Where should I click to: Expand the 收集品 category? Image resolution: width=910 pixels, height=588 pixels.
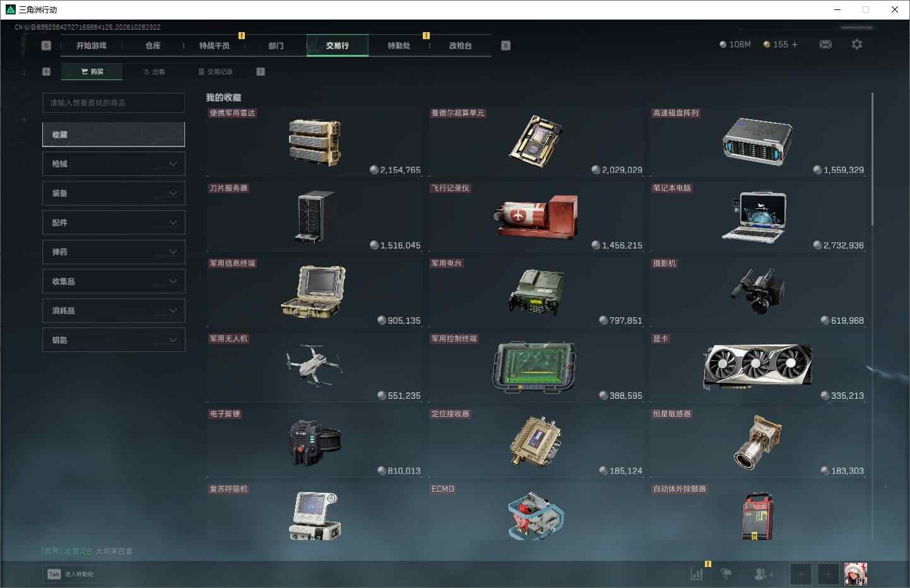[114, 281]
